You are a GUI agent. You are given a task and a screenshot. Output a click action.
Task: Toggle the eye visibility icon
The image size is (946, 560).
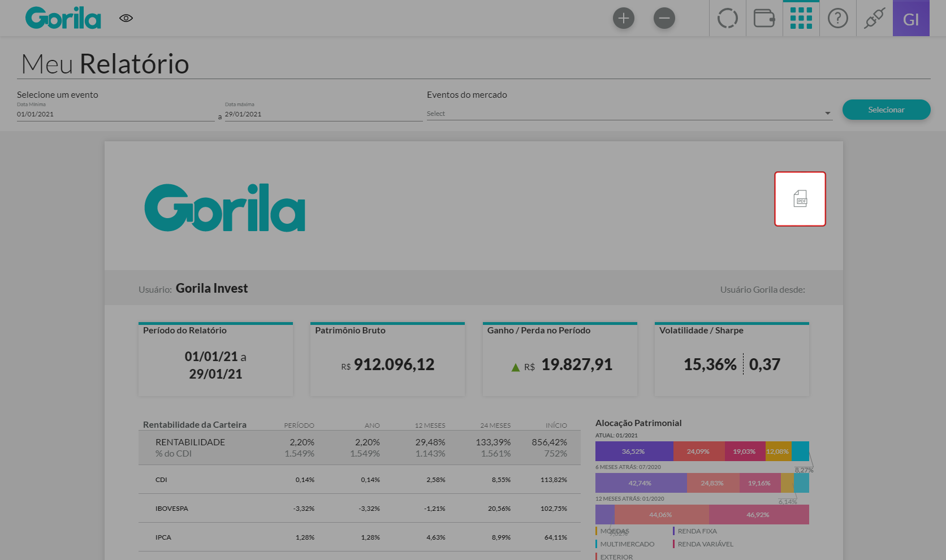pos(126,18)
